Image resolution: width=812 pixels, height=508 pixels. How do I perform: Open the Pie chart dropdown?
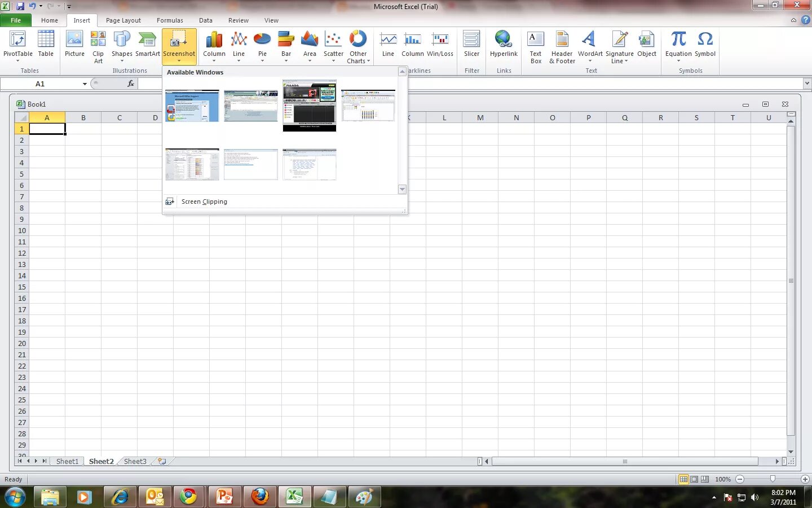point(262,47)
